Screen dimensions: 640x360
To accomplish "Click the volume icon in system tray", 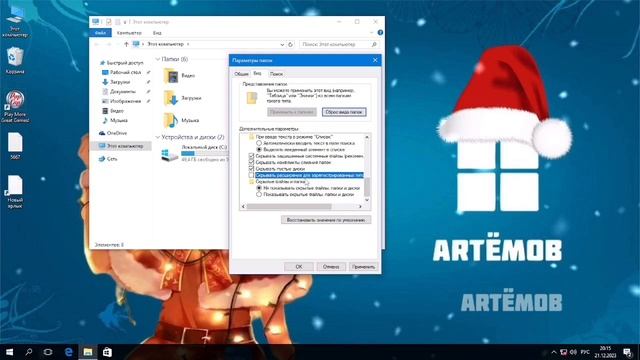I will point(573,352).
